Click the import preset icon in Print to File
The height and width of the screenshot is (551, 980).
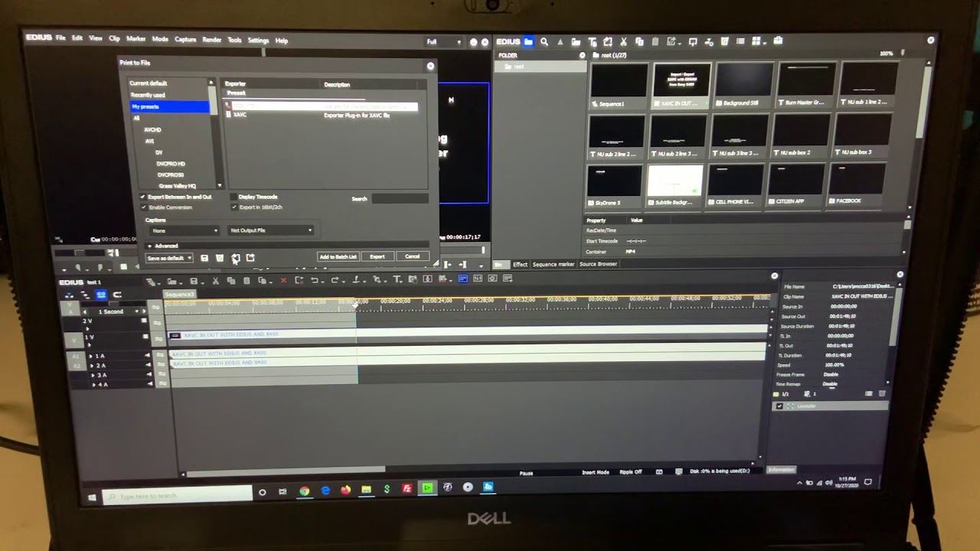coord(236,258)
